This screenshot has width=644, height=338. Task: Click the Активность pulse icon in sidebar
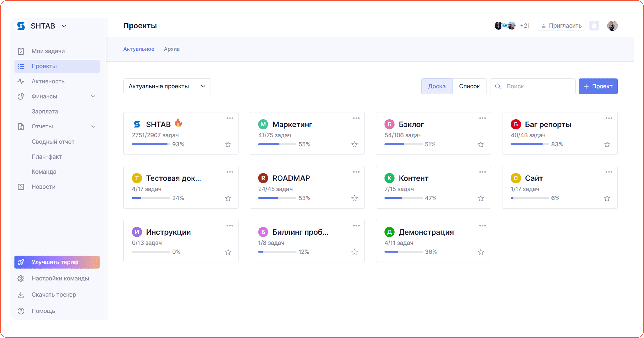click(21, 81)
